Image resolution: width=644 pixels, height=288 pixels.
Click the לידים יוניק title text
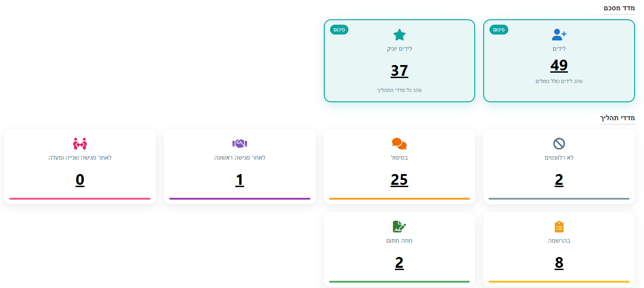point(399,48)
